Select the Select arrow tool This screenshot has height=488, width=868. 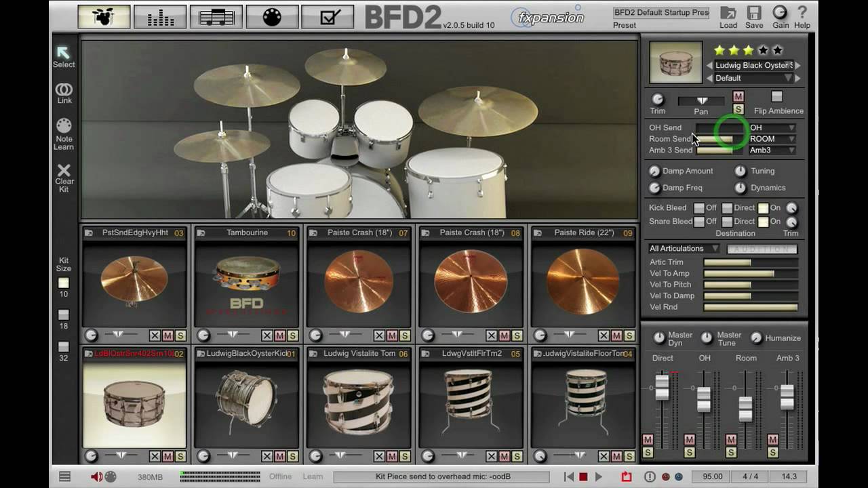(x=64, y=56)
